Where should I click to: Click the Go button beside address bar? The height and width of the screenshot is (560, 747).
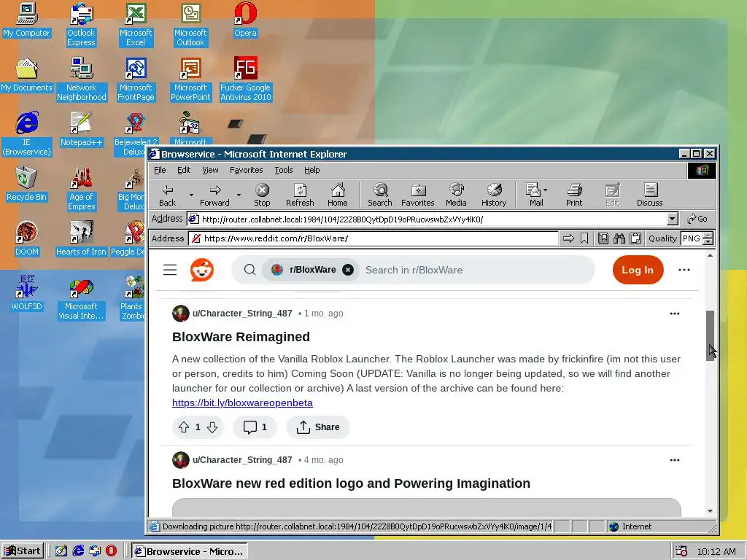click(697, 219)
